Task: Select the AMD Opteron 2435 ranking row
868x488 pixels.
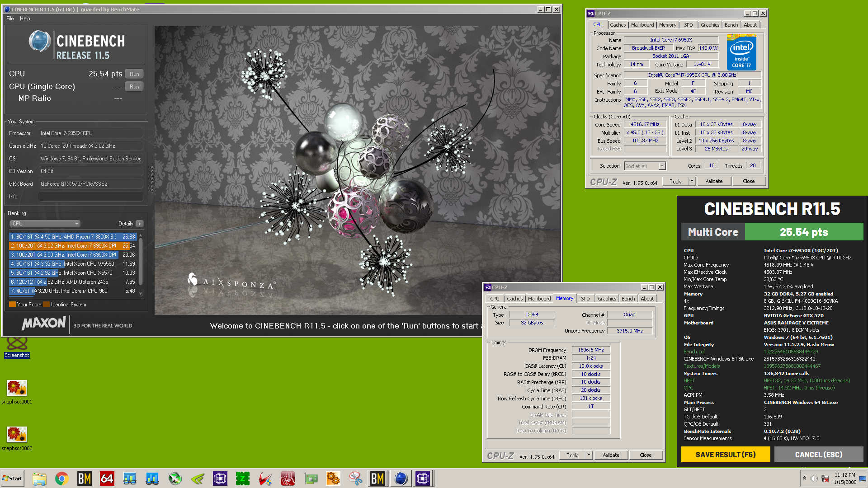Action: [x=73, y=282]
